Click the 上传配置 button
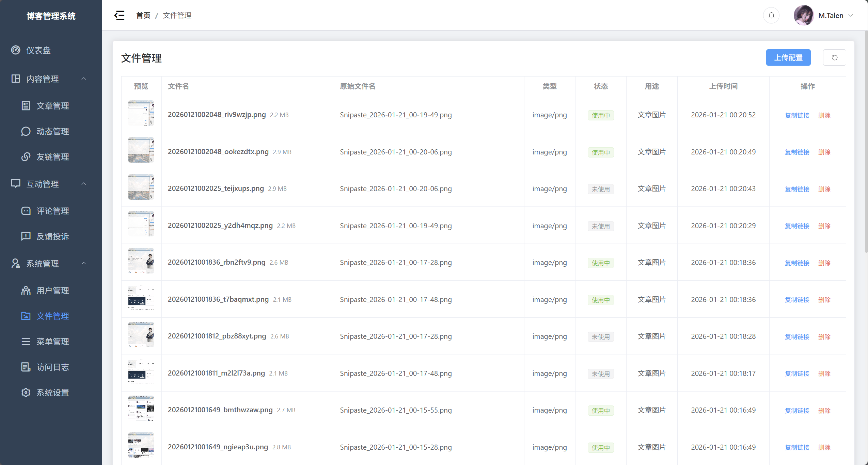This screenshot has width=868, height=465. [x=788, y=57]
